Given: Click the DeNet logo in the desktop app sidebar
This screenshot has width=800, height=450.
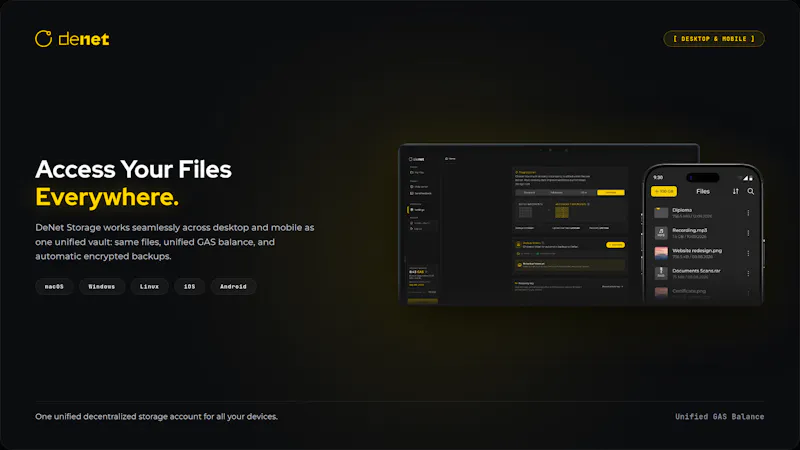Looking at the screenshot, I should click(417, 159).
